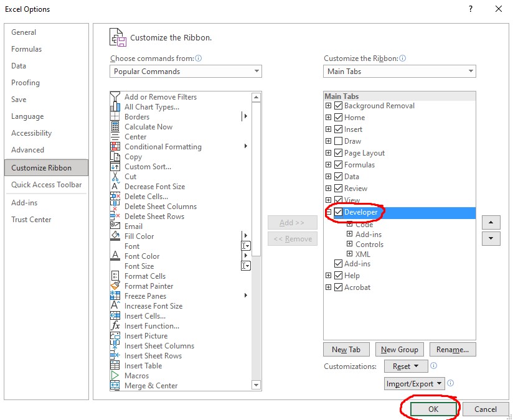Click the Conditional Formatting icon
The width and height of the screenshot is (513, 420).
(115, 147)
